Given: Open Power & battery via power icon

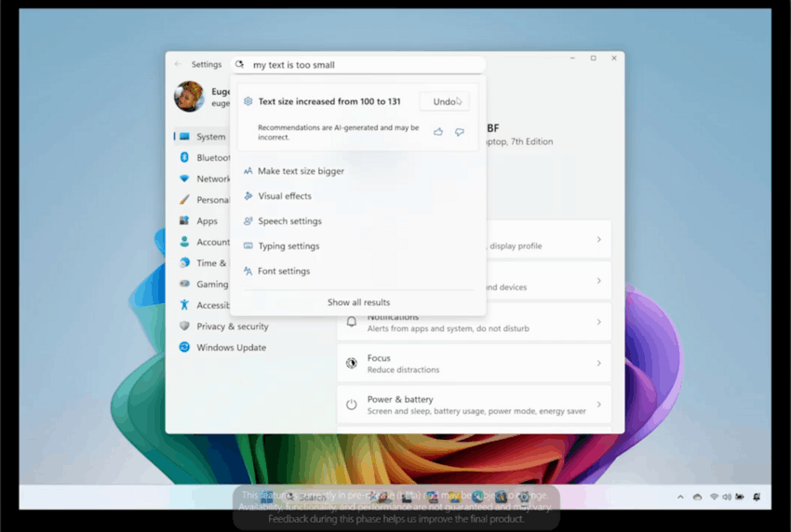Looking at the screenshot, I should tap(352, 405).
